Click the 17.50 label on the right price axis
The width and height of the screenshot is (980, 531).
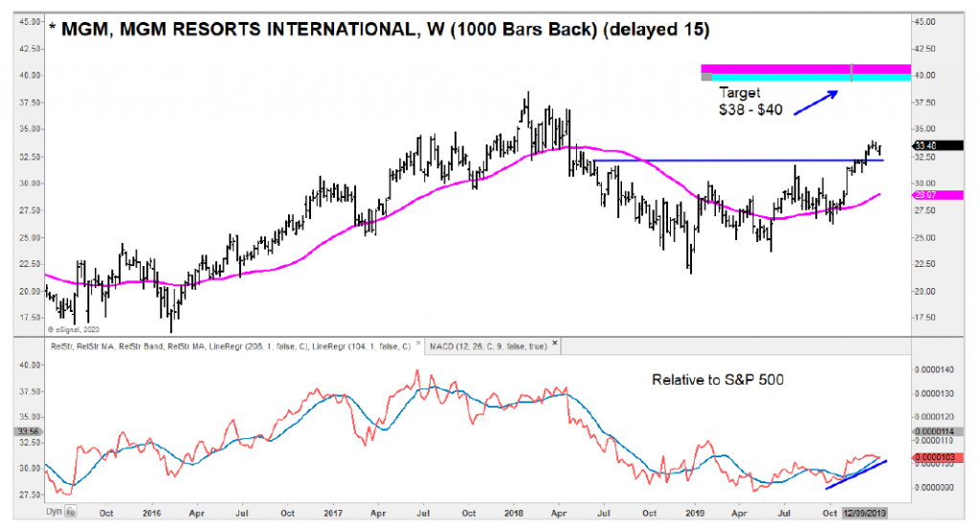(925, 318)
